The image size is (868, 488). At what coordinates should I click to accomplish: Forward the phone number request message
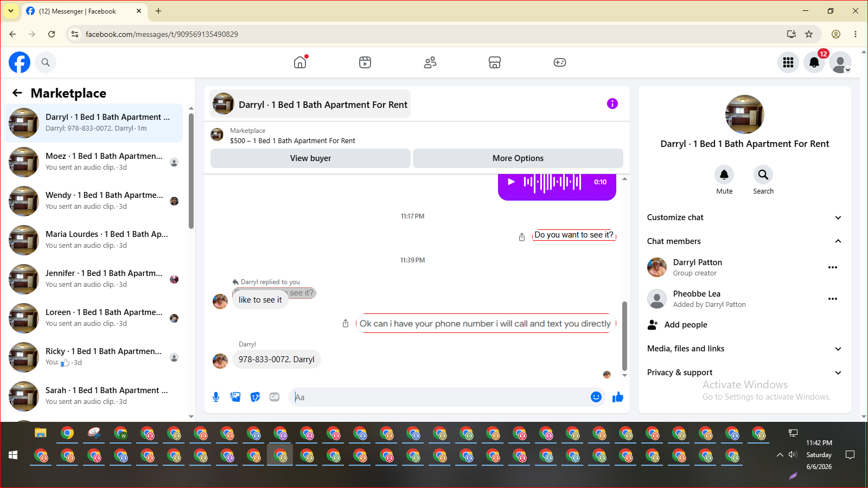click(x=346, y=323)
